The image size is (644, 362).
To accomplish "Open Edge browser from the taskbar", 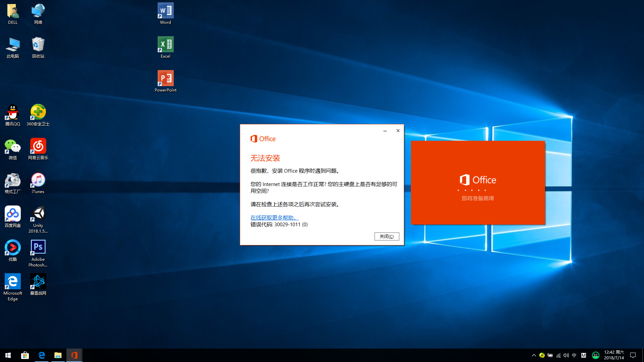I will click(x=42, y=355).
